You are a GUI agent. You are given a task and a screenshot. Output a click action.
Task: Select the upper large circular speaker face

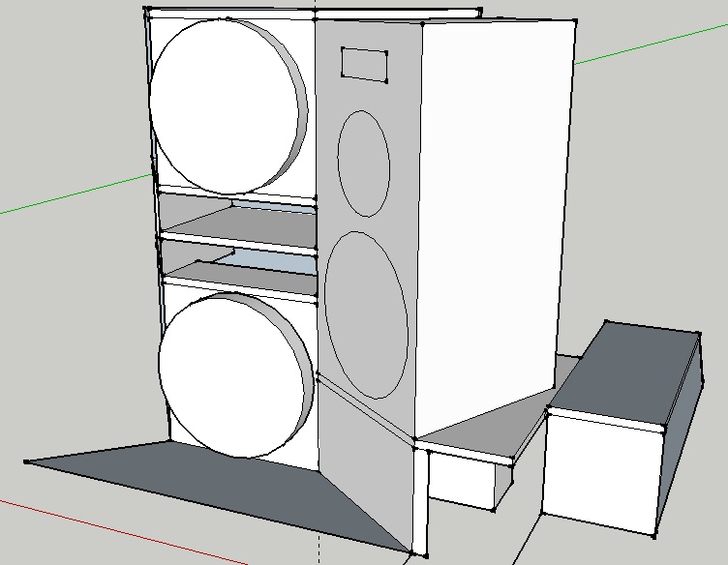[x=224, y=106]
